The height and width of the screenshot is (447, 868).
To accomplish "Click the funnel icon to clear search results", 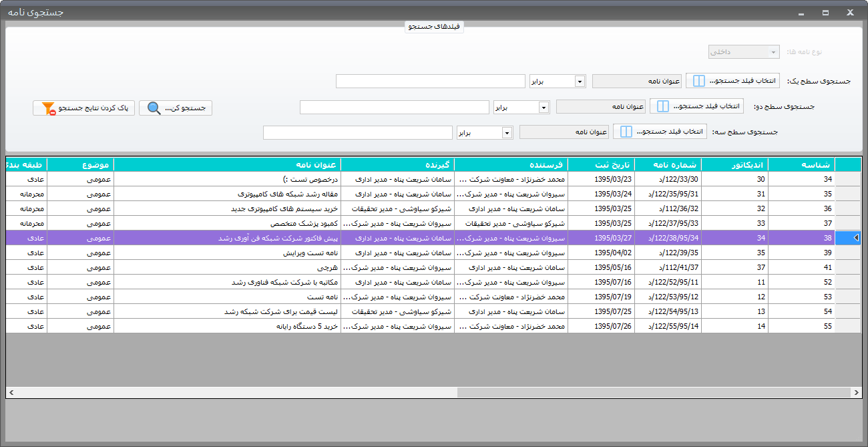I will [x=48, y=108].
